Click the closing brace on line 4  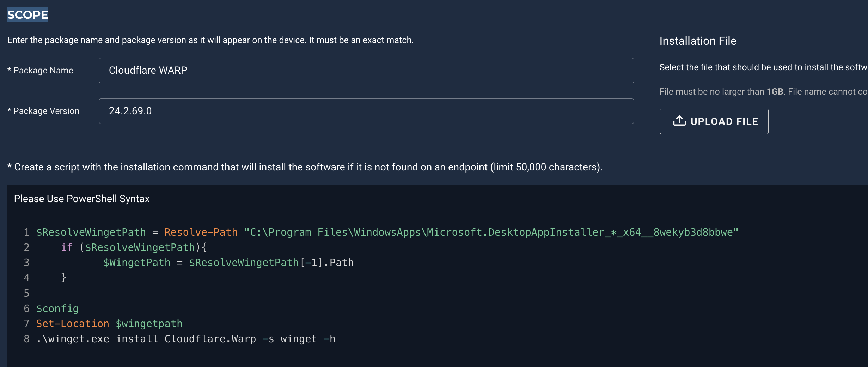[x=63, y=278]
